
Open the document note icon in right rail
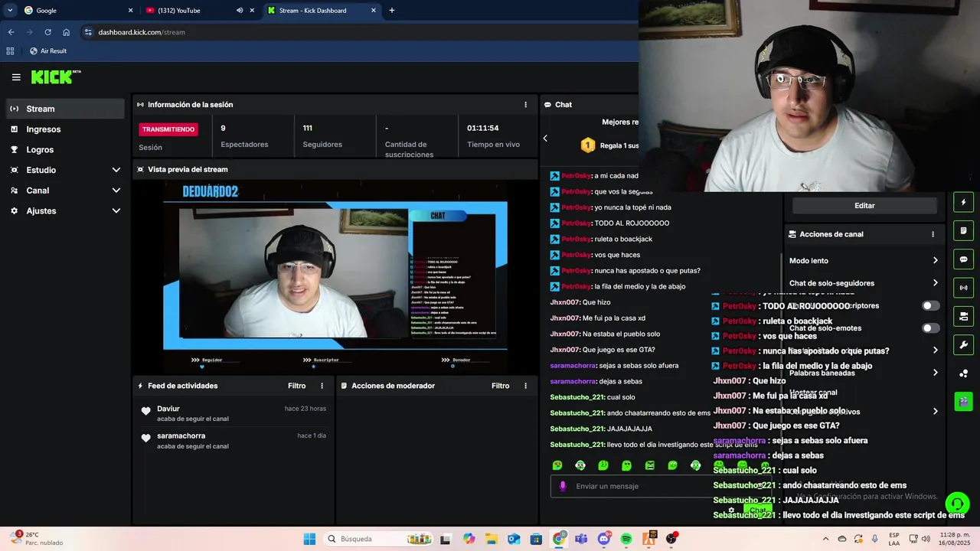tap(963, 230)
